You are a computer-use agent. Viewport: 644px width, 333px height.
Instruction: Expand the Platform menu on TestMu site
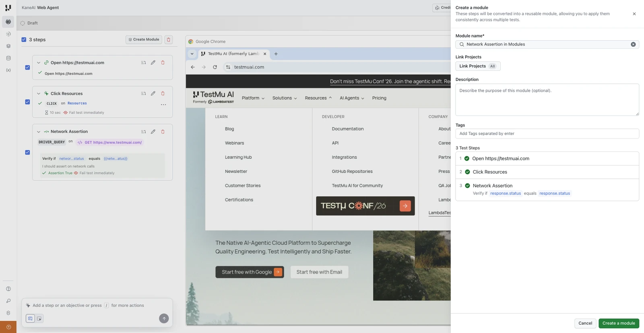point(253,98)
